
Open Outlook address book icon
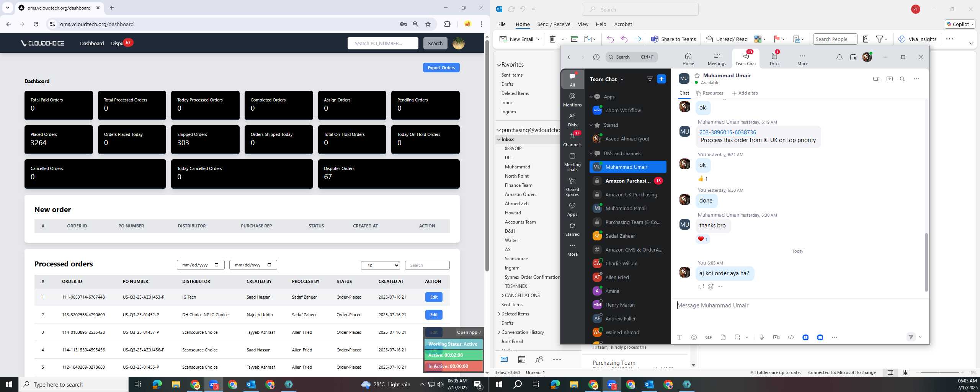point(866,39)
